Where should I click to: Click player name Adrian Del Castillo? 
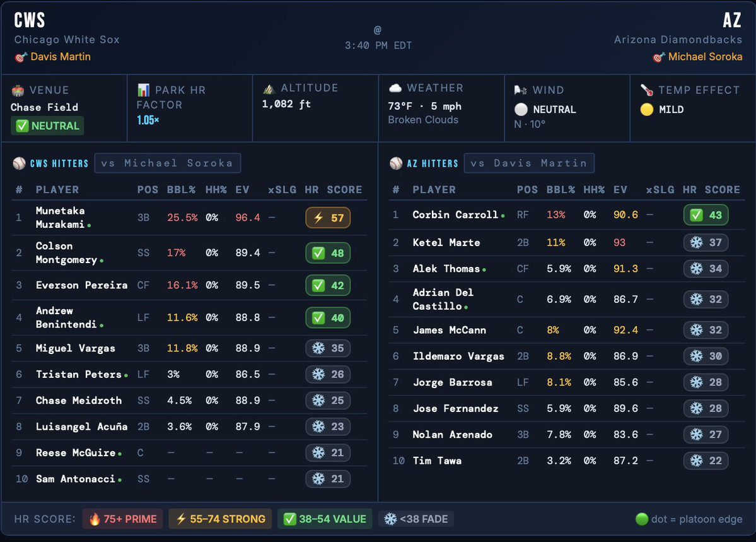point(443,299)
